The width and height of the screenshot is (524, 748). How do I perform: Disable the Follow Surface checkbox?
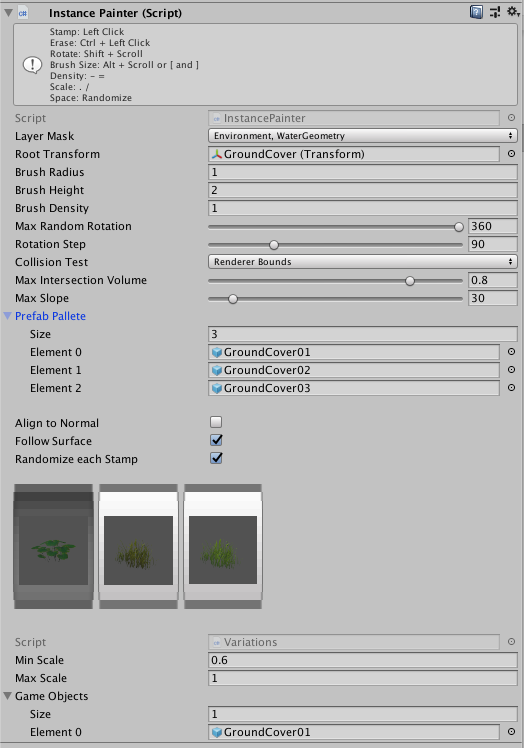(216, 440)
